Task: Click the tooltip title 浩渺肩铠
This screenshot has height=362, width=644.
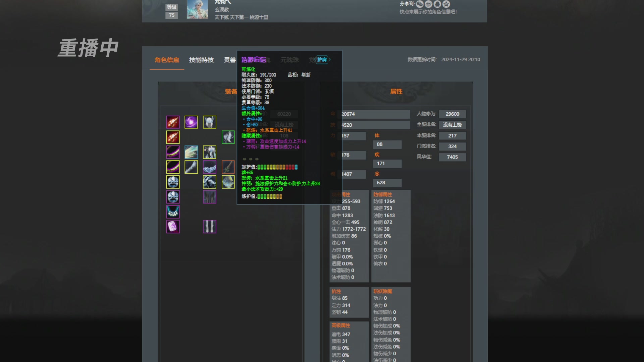Action: tap(254, 60)
